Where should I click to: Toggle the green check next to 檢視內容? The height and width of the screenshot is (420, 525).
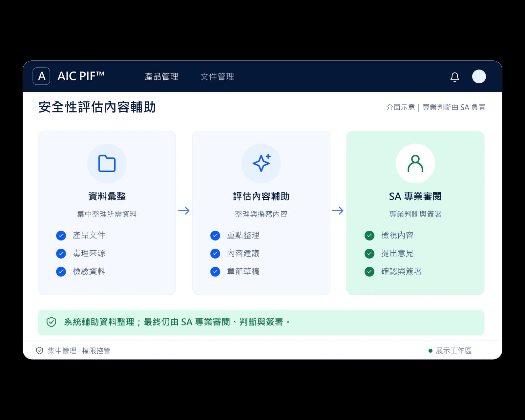(x=369, y=236)
